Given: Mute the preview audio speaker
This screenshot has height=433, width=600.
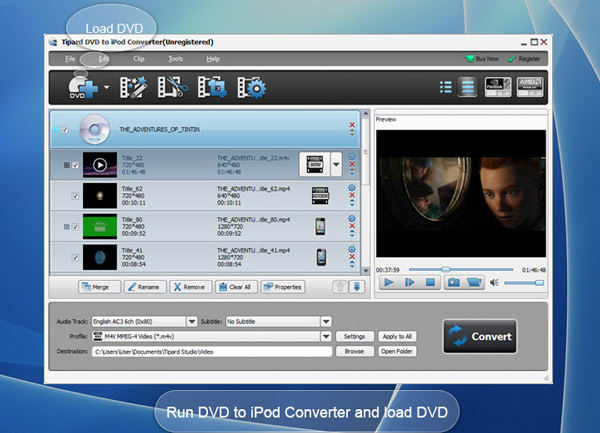Looking at the screenshot, I should [x=494, y=283].
